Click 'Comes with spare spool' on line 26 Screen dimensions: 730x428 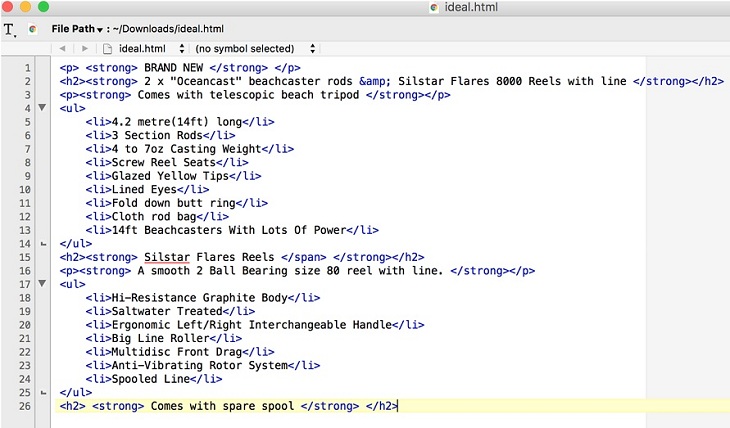click(x=223, y=406)
